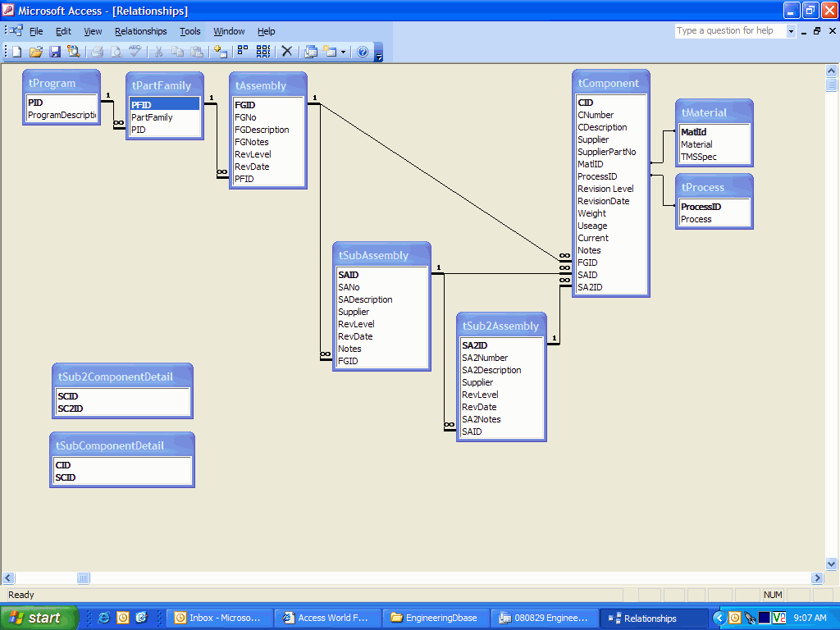Save the relationship layout with floppy icon
Image resolution: width=840 pixels, height=630 pixels.
[x=55, y=52]
